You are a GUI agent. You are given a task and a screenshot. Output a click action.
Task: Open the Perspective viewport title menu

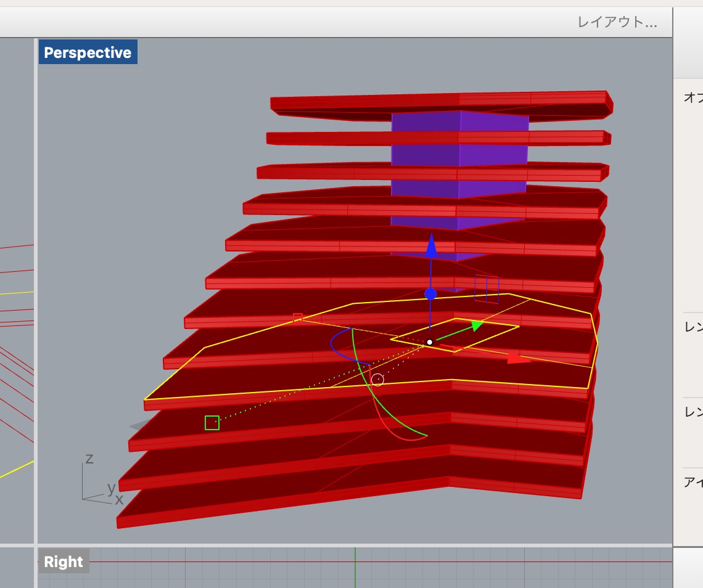(x=88, y=52)
